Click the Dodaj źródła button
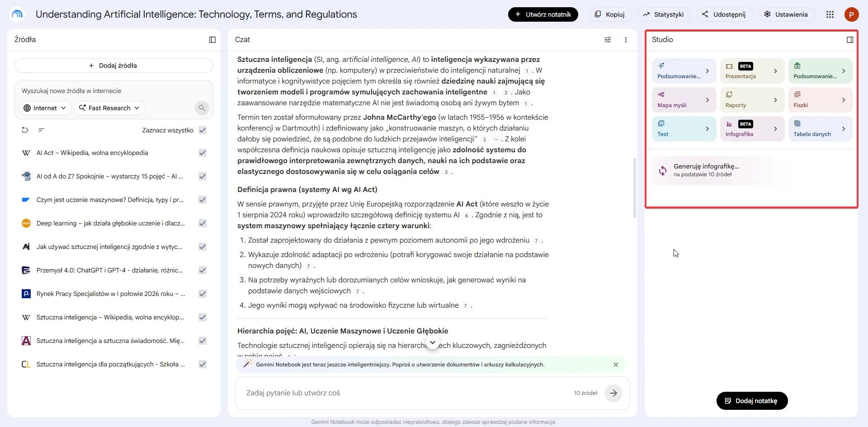 point(114,66)
